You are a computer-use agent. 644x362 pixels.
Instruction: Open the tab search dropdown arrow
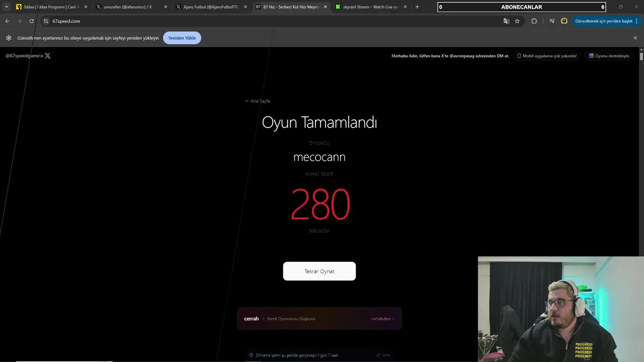tap(7, 7)
